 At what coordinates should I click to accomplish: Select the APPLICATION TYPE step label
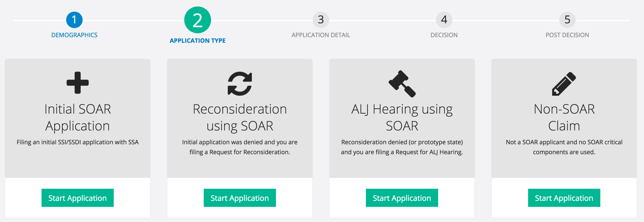197,40
